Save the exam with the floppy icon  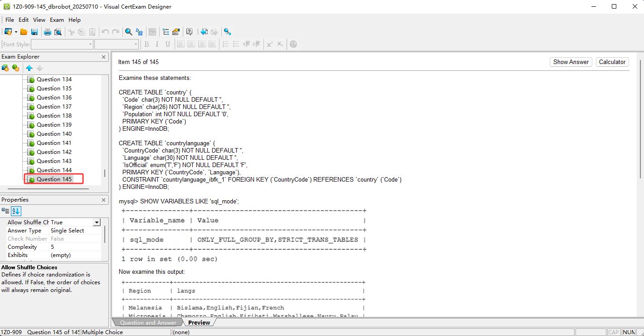pyautogui.click(x=34, y=32)
